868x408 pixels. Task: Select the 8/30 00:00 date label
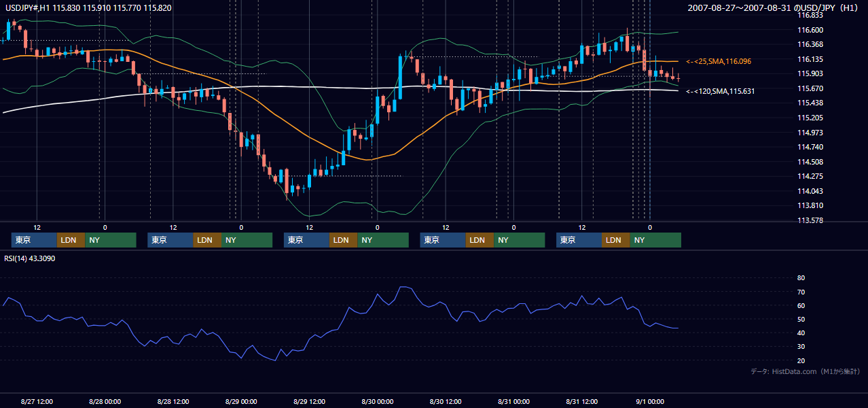pos(377,401)
